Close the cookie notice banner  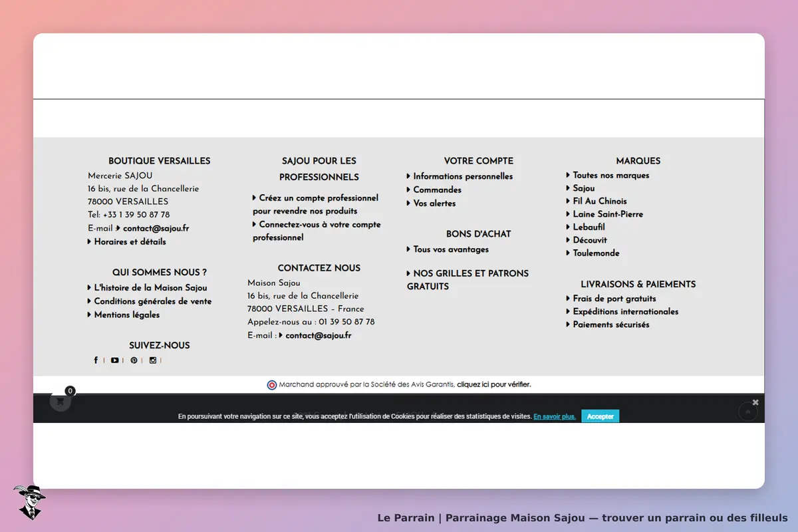tap(755, 402)
